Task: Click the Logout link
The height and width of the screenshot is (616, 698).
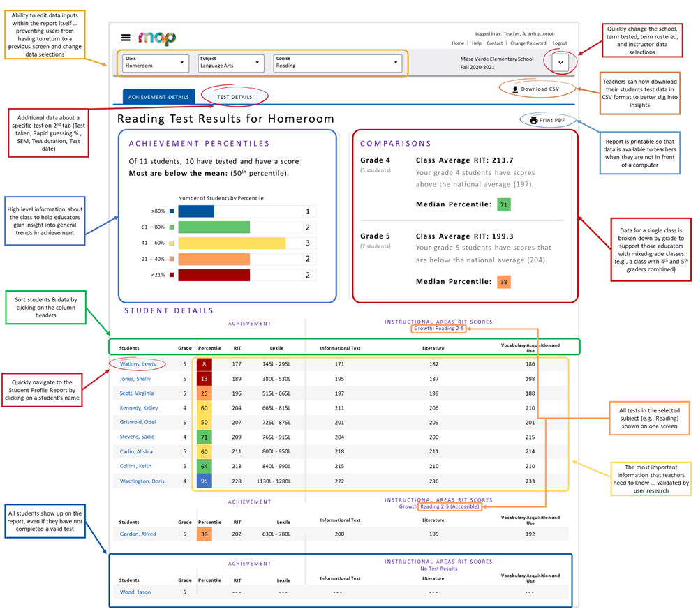Action: coord(560,43)
